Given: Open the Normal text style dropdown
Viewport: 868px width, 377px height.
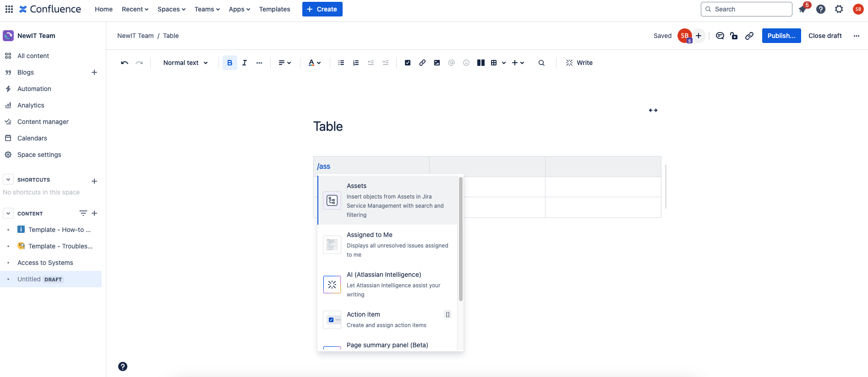Looking at the screenshot, I should click(x=186, y=63).
